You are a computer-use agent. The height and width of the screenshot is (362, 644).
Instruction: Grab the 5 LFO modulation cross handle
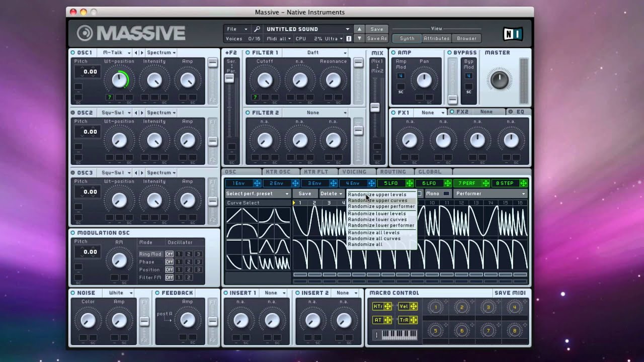(x=410, y=184)
